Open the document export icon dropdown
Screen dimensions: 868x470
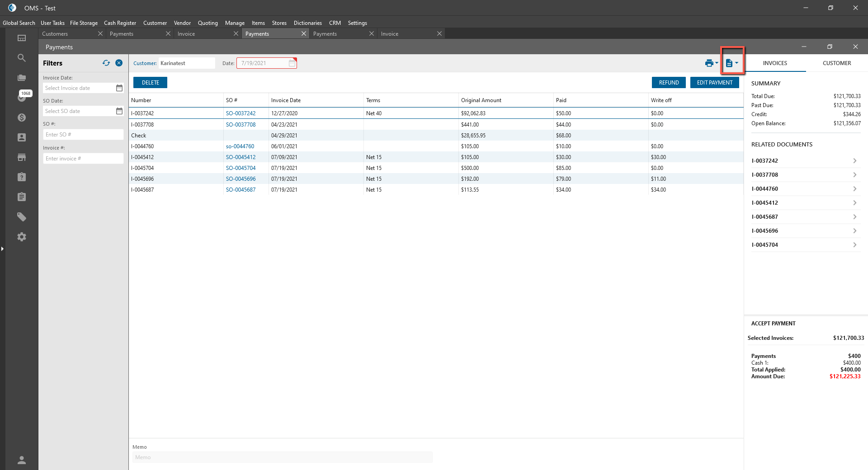[x=731, y=63]
